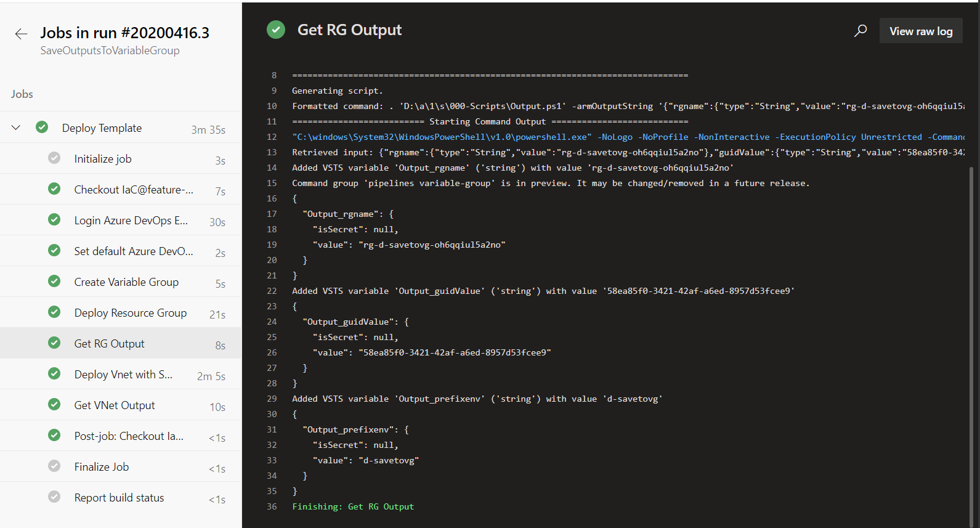Open the Post-job: Checkout step
980x528 pixels.
tap(129, 436)
